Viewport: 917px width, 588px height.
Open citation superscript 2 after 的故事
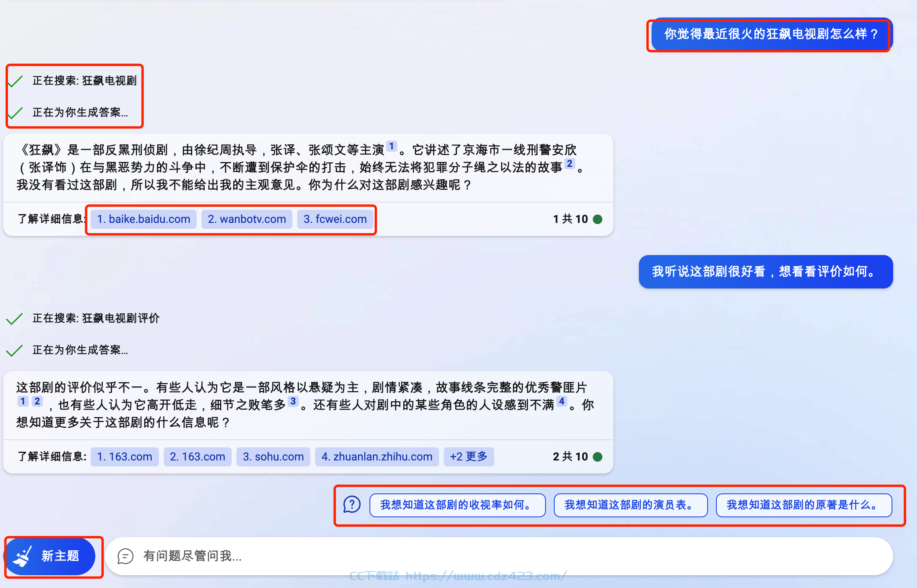coord(569,164)
